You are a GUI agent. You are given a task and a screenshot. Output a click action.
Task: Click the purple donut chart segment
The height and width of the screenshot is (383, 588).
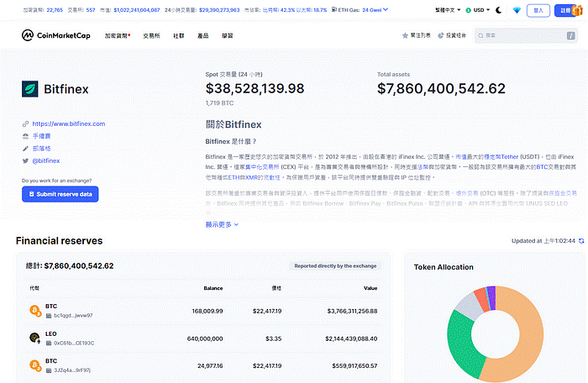491,297
